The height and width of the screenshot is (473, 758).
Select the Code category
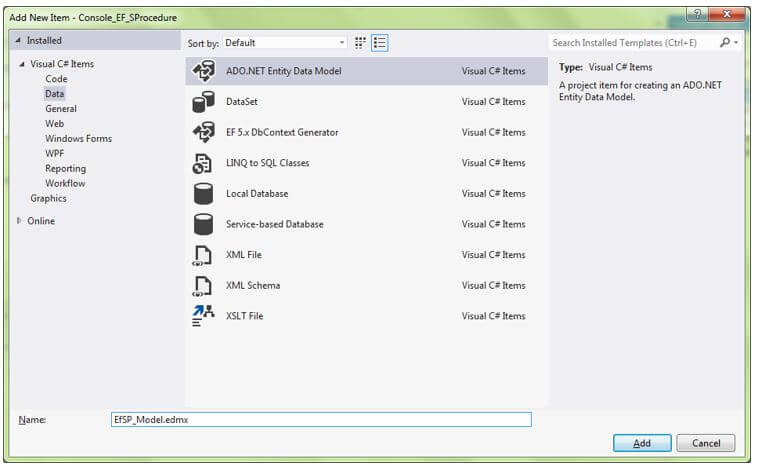56,79
